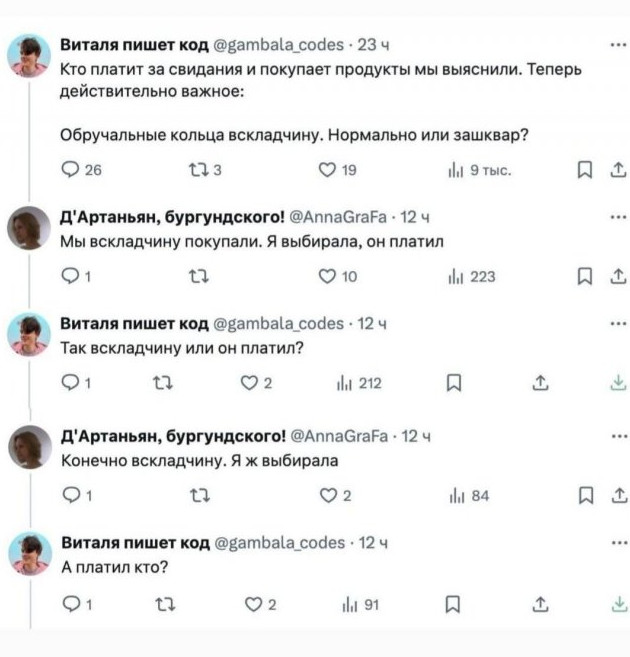Viewport: 630px width, 657px height.
Task: Open more options on the first tweet
Action: point(617,43)
